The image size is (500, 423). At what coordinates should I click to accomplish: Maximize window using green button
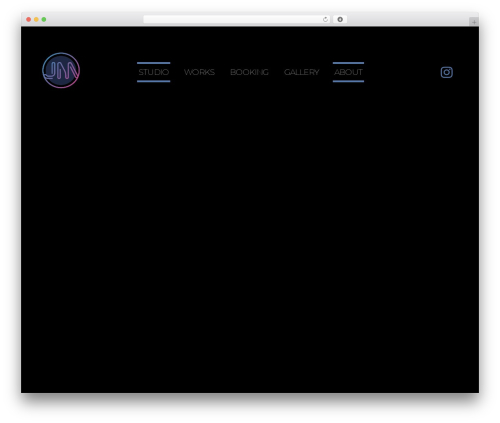pos(44,19)
